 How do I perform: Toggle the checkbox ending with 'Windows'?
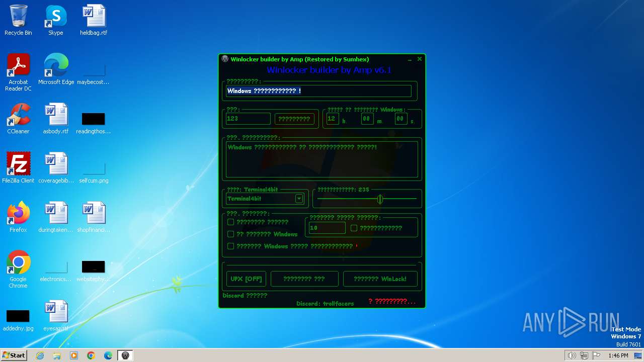pos(231,234)
